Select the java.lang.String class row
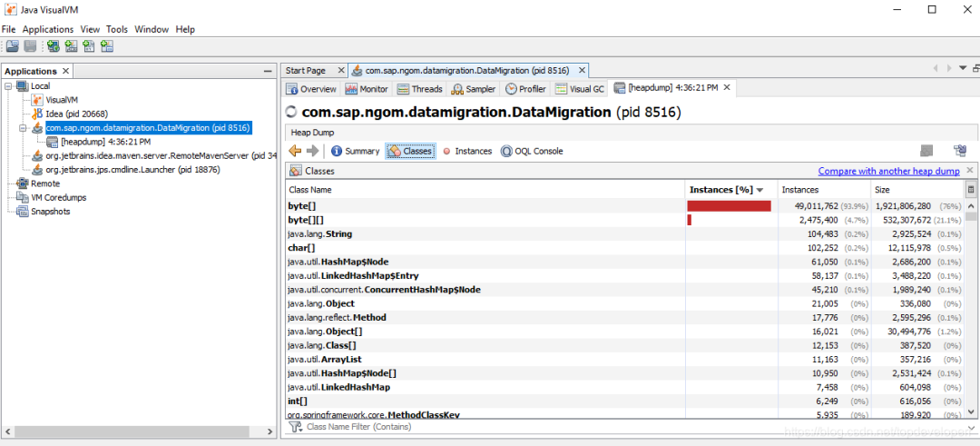The height and width of the screenshot is (446, 980). tap(625, 234)
